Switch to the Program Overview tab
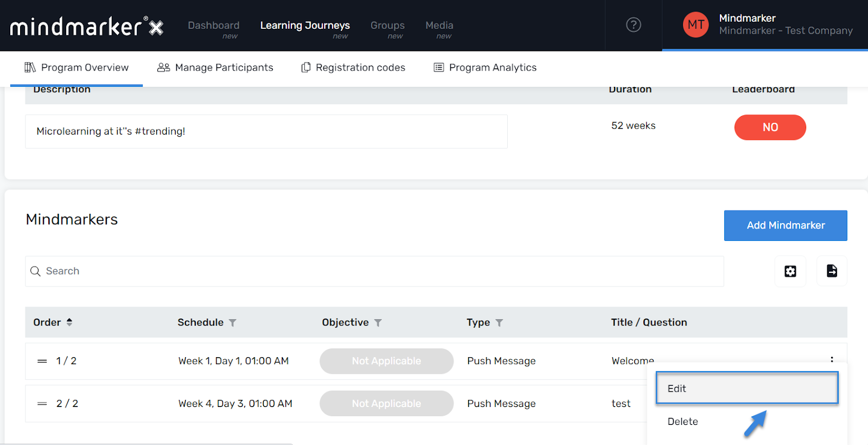The width and height of the screenshot is (868, 445). 76,67
